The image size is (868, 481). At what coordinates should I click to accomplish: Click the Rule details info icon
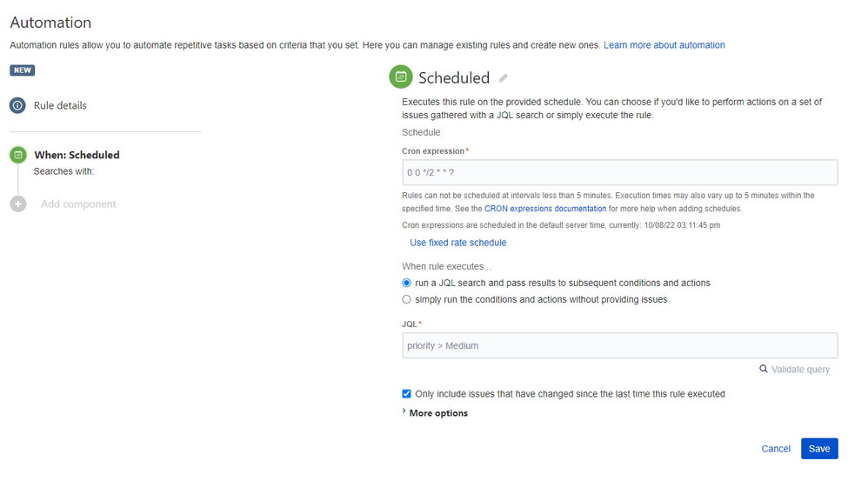[17, 105]
